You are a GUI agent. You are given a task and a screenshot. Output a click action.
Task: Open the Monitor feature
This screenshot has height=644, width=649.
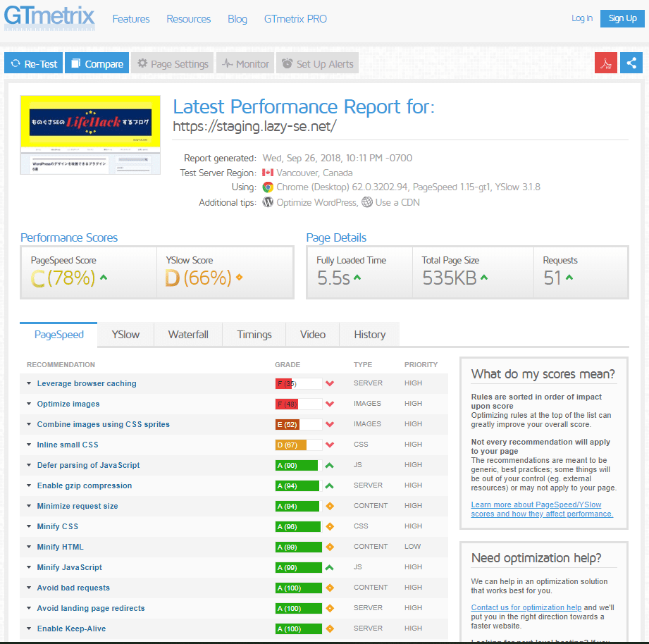pyautogui.click(x=245, y=63)
